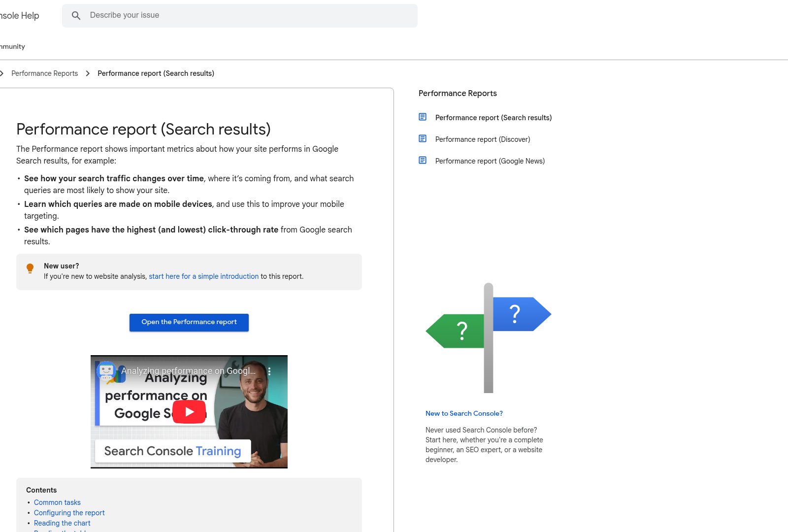The image size is (788, 532).
Task: Open the partially visible 'Community' tab
Action: pyautogui.click(x=12, y=47)
